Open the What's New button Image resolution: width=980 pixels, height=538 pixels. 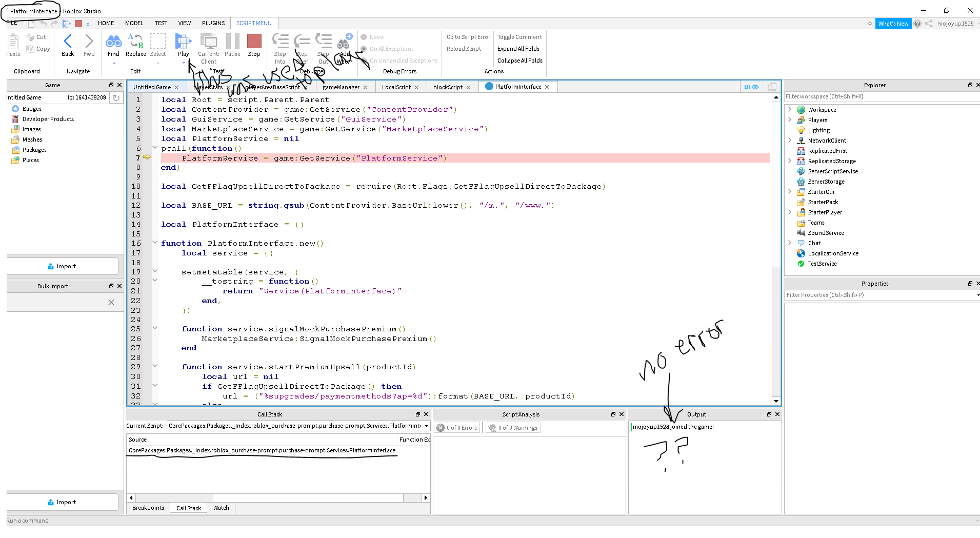tap(893, 24)
